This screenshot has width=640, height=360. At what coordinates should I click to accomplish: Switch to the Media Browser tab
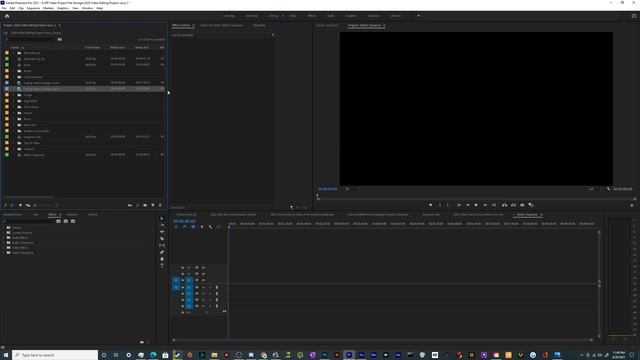point(13,215)
